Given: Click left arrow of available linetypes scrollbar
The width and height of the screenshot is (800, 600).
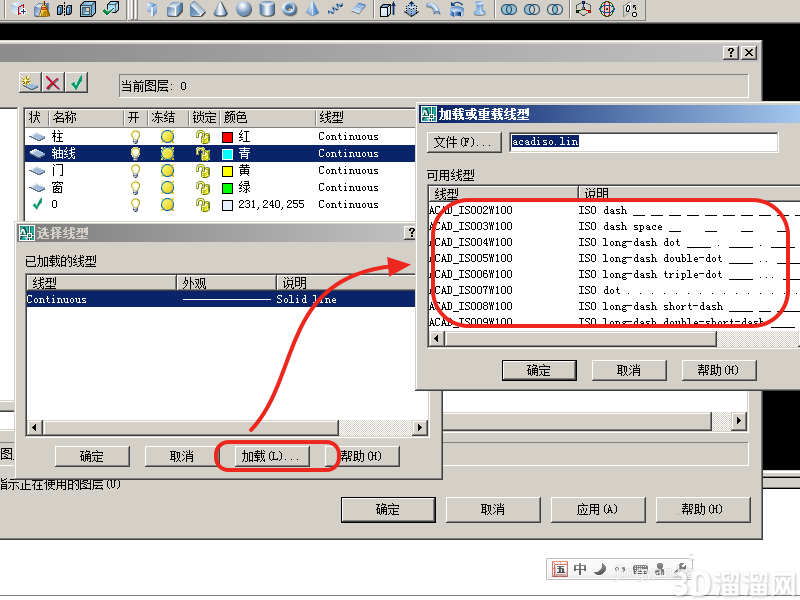Looking at the screenshot, I should pos(436,338).
